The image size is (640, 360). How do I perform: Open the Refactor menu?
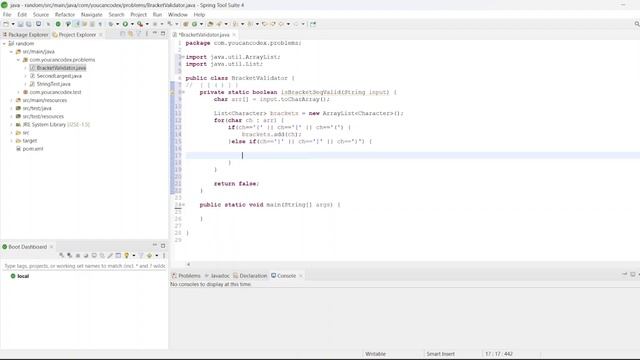click(x=65, y=15)
